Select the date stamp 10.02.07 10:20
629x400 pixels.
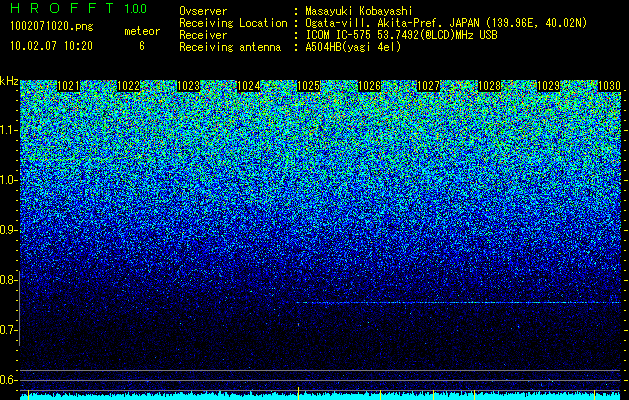tap(51, 46)
